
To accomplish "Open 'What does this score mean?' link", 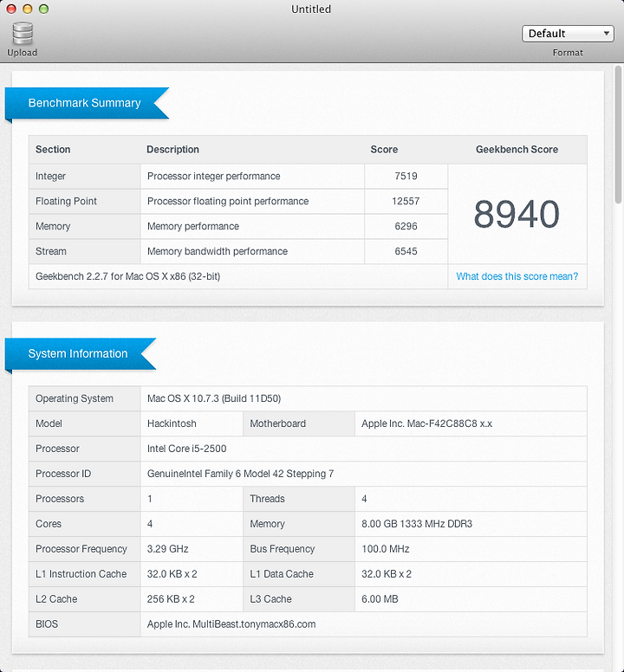I will click(517, 276).
